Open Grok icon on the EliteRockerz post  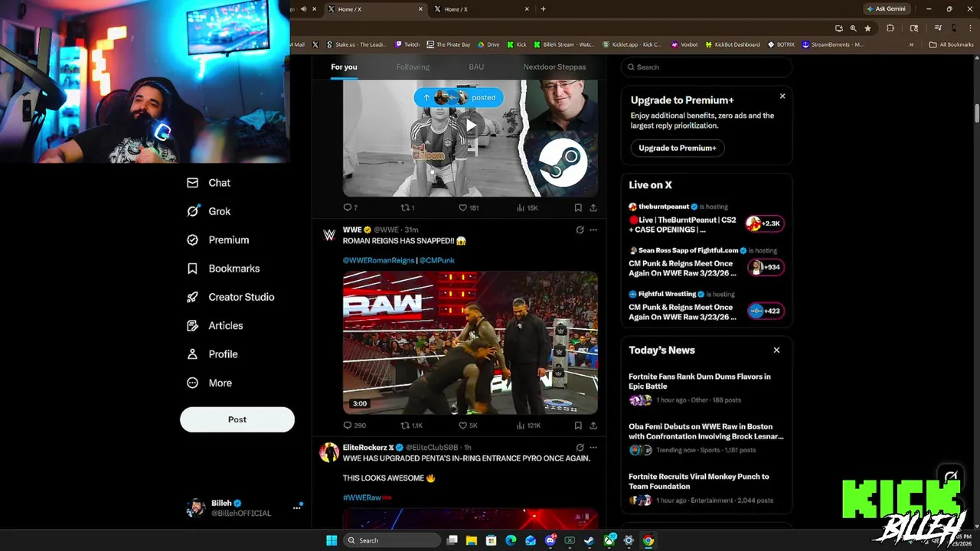point(580,448)
